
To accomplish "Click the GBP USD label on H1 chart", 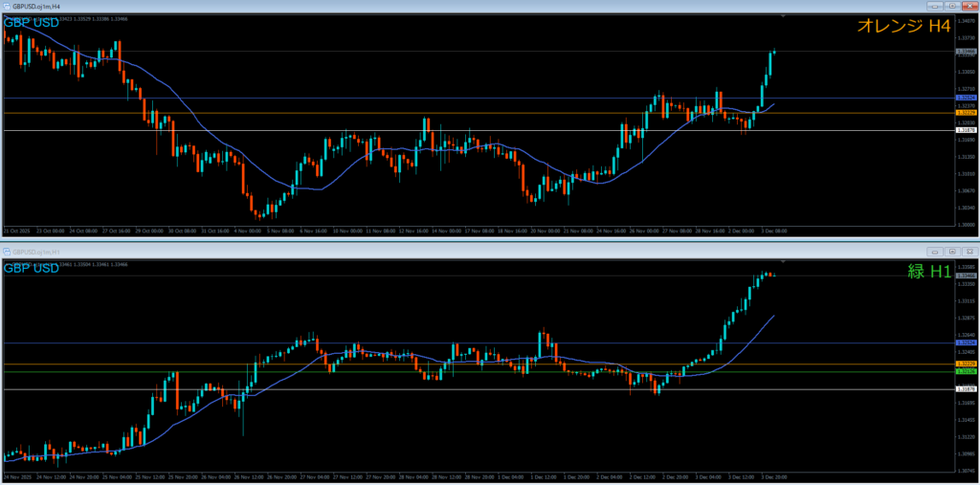I will coord(31,268).
